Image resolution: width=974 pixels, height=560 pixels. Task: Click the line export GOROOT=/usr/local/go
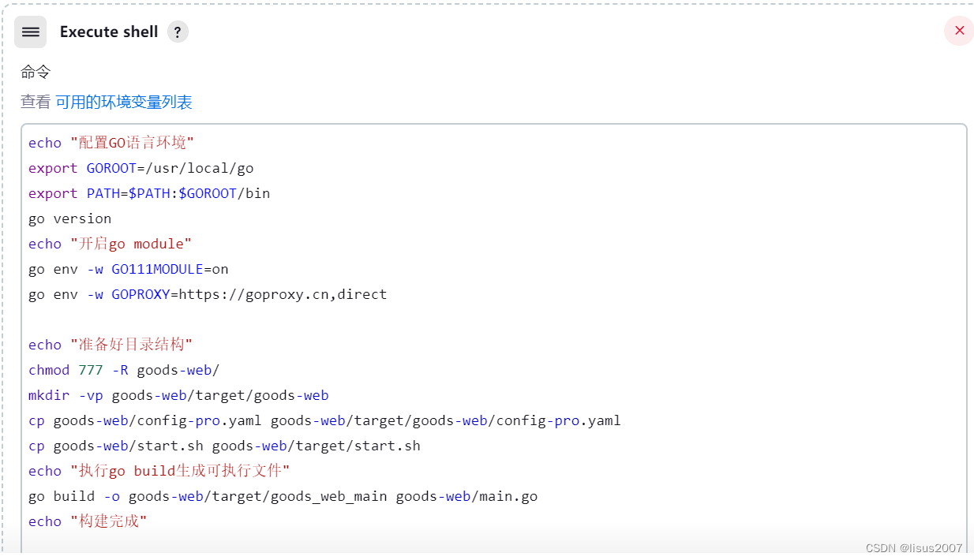coord(141,168)
